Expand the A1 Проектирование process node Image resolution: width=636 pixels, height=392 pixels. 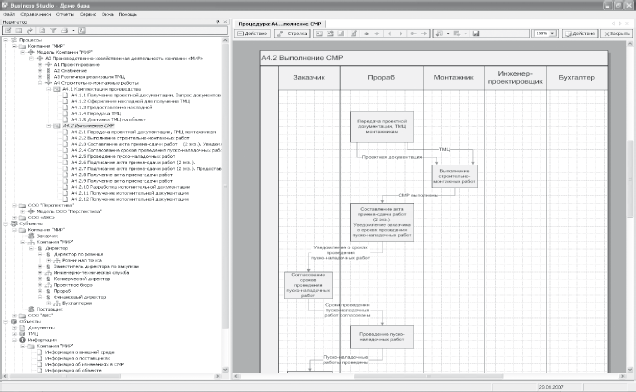pos(40,65)
